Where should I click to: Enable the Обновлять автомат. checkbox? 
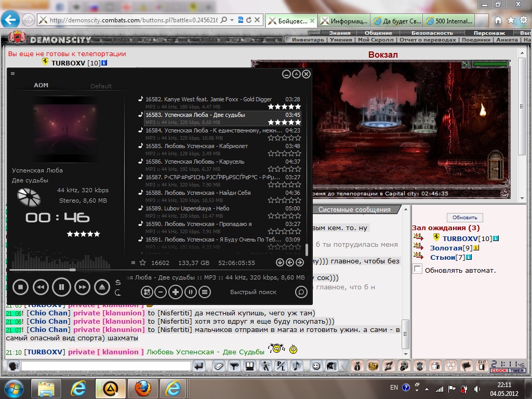(x=417, y=270)
